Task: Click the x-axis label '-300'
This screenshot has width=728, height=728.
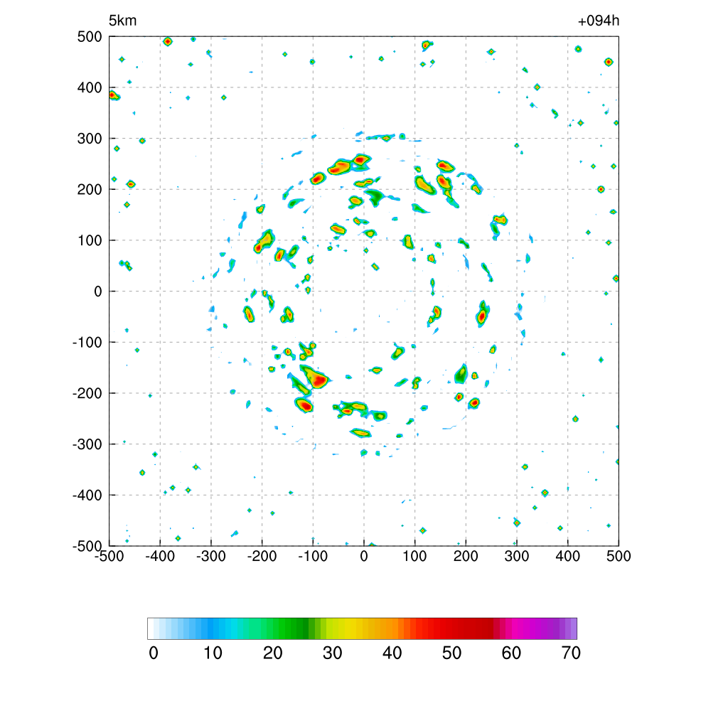Action: [211, 556]
